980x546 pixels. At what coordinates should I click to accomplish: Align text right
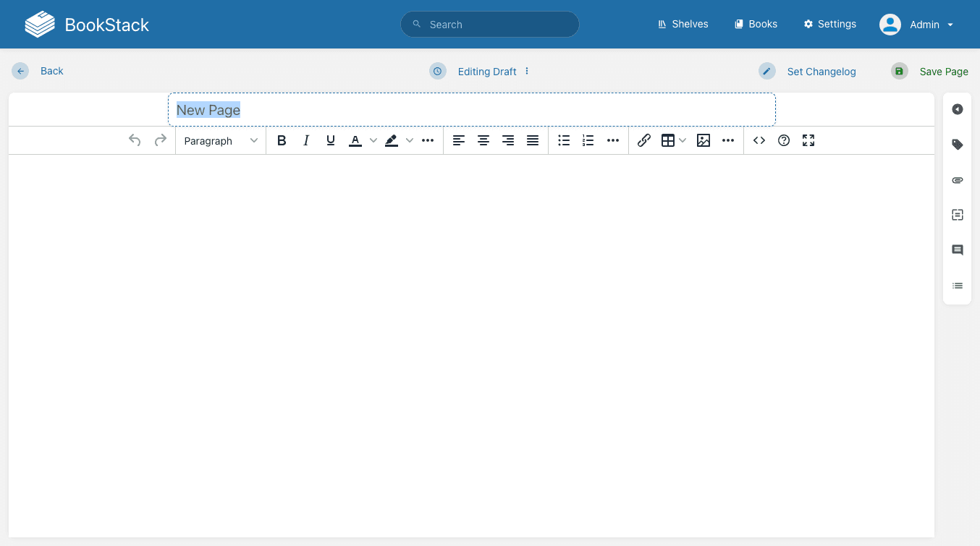click(x=508, y=140)
